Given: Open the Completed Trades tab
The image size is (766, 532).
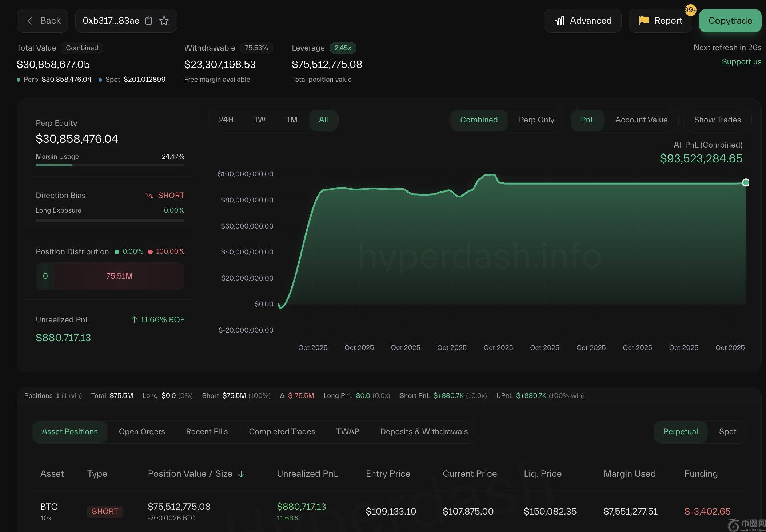Looking at the screenshot, I should [x=282, y=431].
